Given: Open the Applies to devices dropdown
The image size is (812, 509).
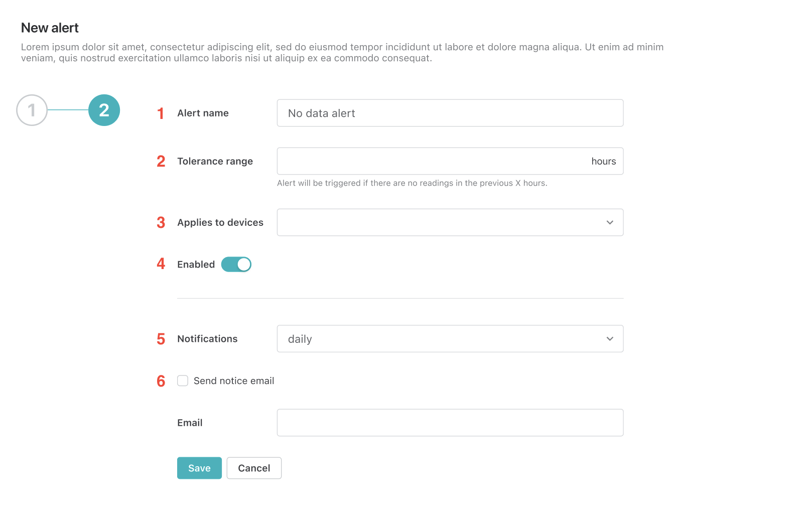Looking at the screenshot, I should pyautogui.click(x=450, y=222).
